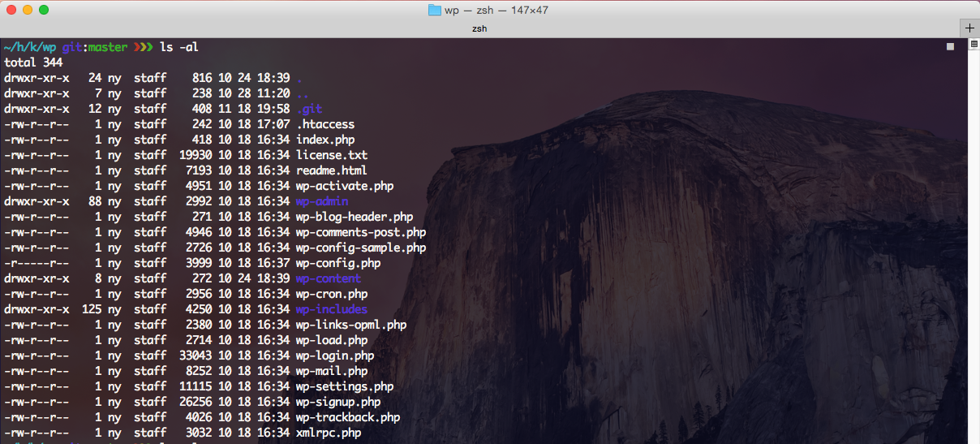This screenshot has height=444, width=980.
Task: Click the 'readme.html' file name
Action: tap(332, 170)
